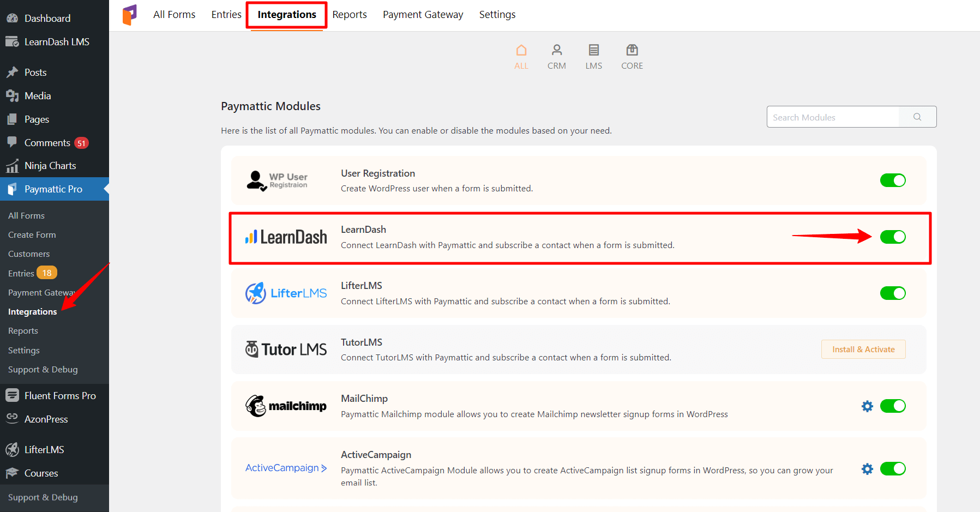Screen dimensions: 980x512
Task: Open the Settings top tab
Action: click(x=497, y=15)
